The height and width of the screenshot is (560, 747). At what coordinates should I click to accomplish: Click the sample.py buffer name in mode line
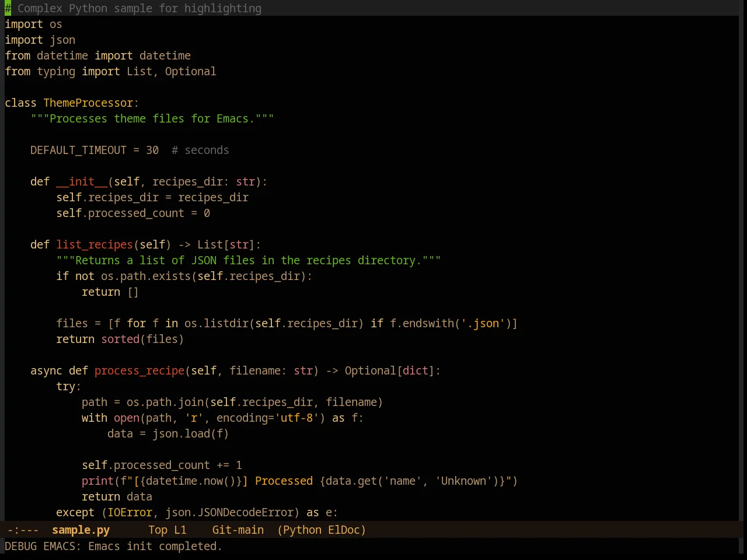coord(81,530)
